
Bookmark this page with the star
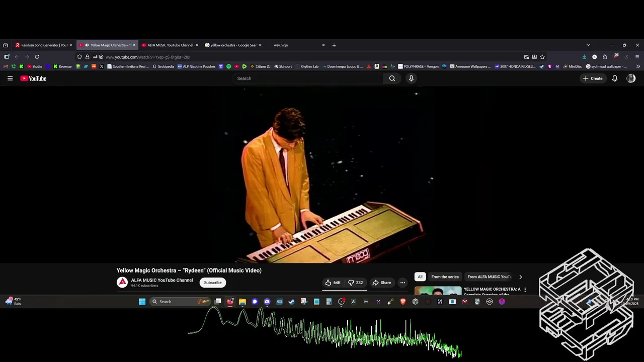tap(542, 57)
